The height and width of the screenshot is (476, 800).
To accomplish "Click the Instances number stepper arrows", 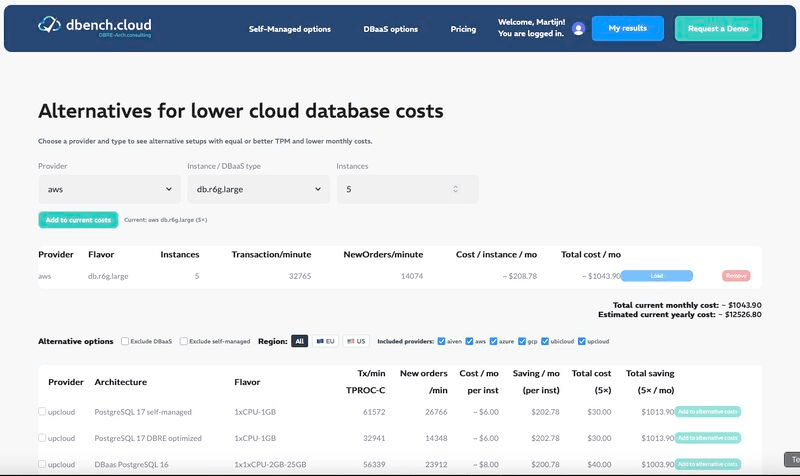I will [456, 188].
